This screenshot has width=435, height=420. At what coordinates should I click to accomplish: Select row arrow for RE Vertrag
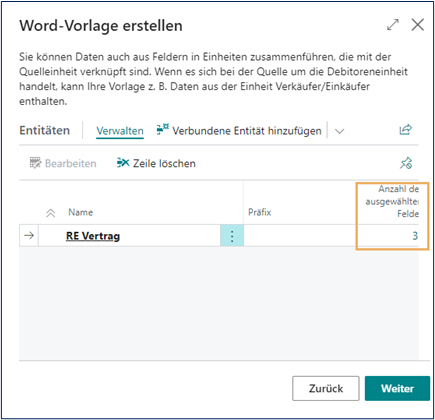point(29,236)
